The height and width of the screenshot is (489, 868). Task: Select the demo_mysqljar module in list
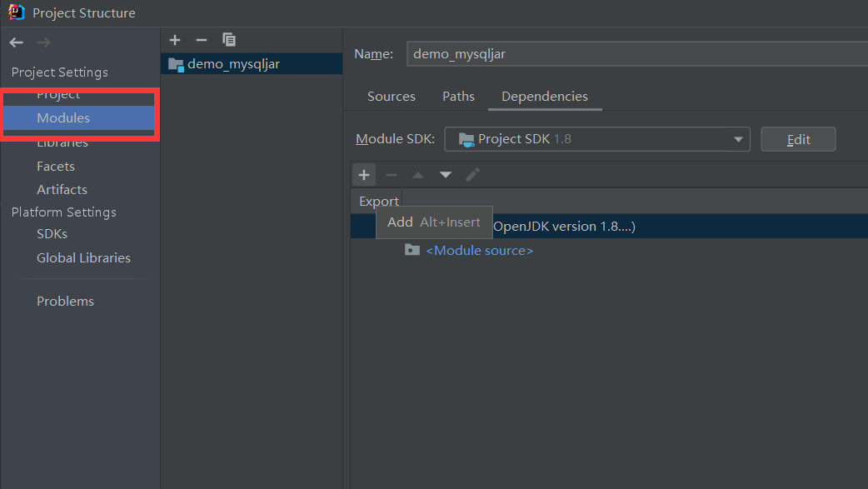[252, 63]
